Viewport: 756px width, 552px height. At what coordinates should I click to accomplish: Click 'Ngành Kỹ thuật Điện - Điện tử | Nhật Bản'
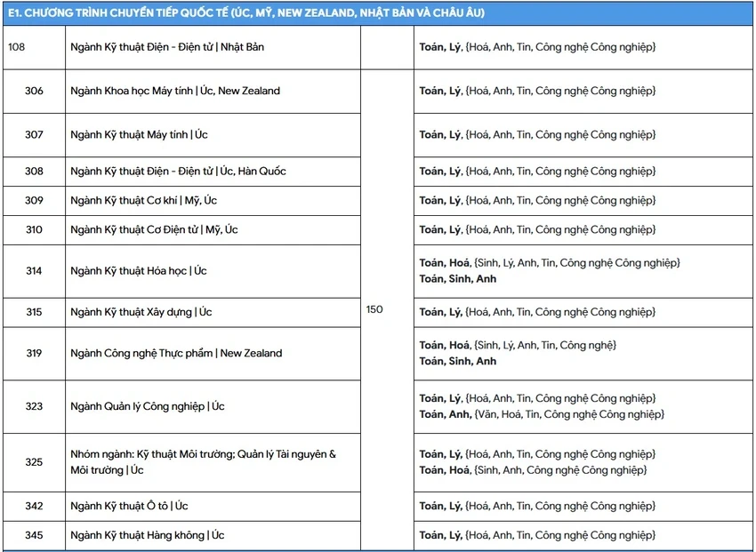pyautogui.click(x=166, y=47)
